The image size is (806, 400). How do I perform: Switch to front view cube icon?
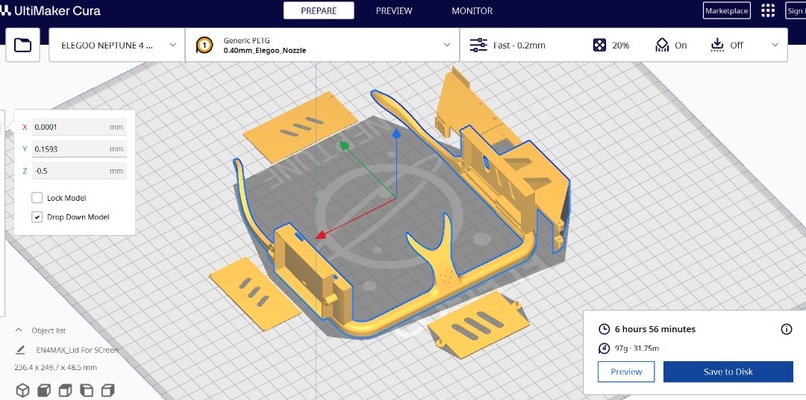(44, 390)
